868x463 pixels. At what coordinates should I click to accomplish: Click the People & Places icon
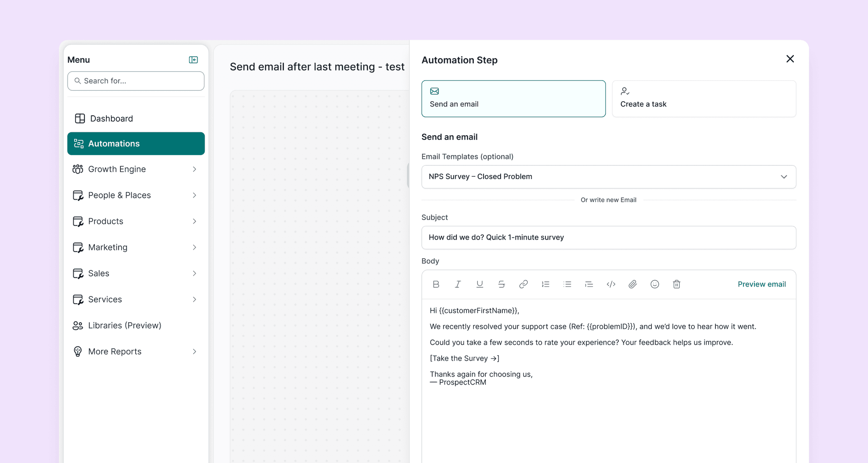click(78, 195)
